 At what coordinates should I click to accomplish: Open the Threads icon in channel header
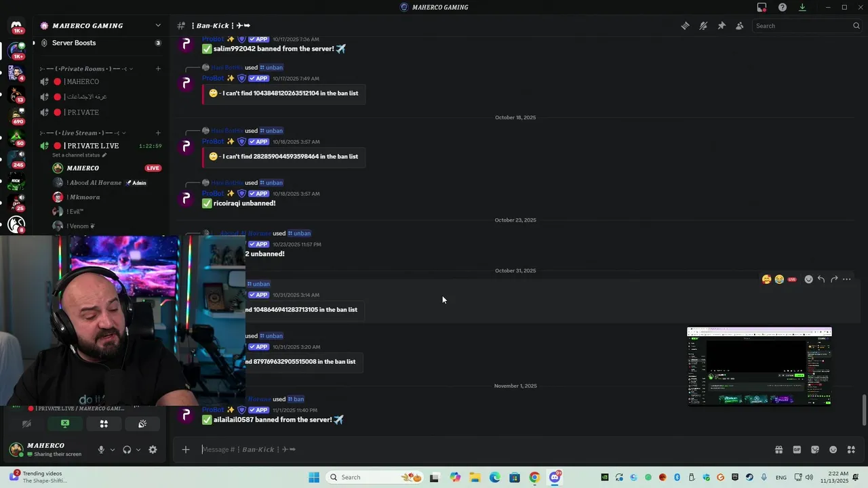coord(685,26)
